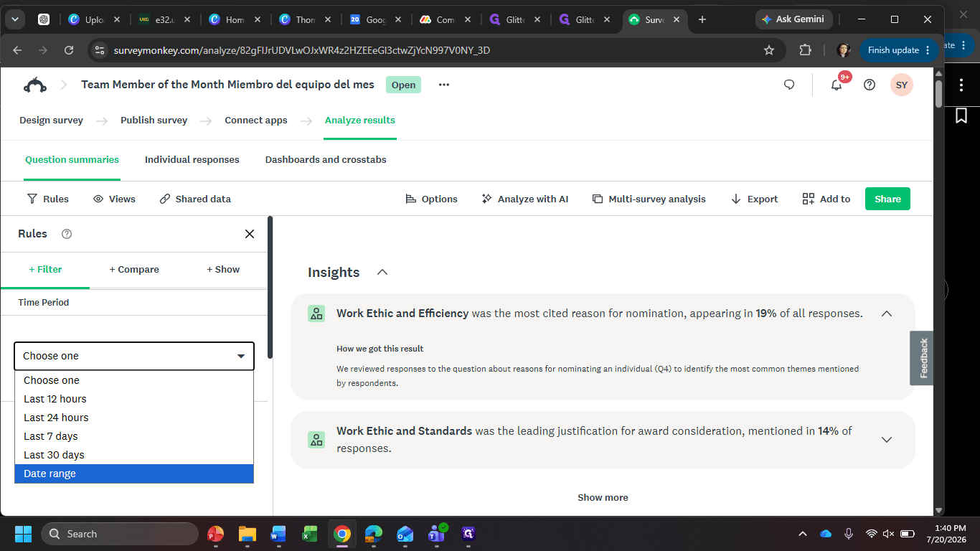This screenshot has height=551, width=980.
Task: Click the Rules toolbar button
Action: [x=47, y=199]
